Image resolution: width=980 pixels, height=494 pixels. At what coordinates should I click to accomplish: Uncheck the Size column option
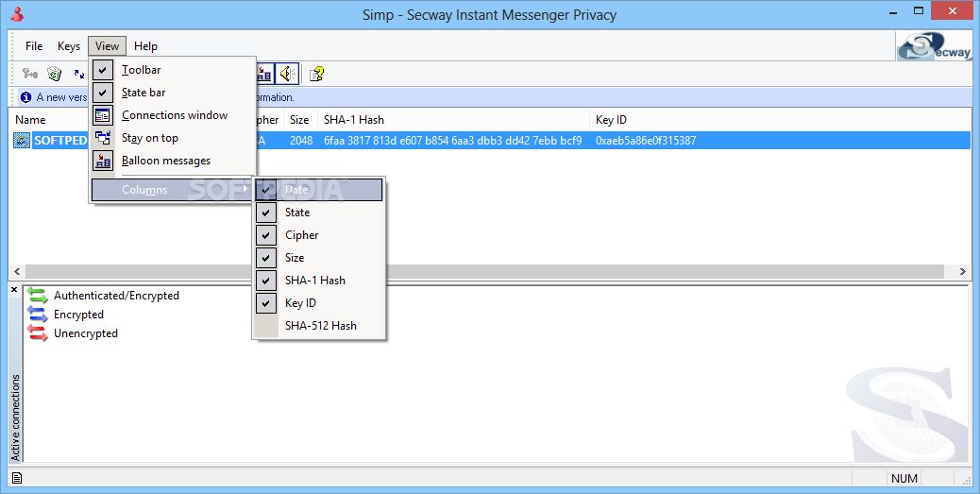click(x=319, y=257)
